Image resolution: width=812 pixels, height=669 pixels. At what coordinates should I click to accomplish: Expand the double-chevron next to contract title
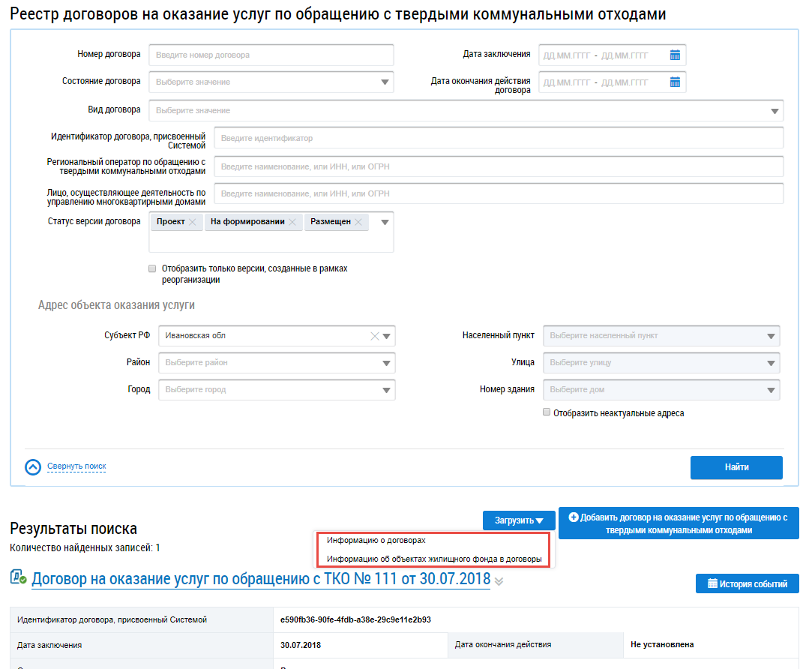(499, 580)
